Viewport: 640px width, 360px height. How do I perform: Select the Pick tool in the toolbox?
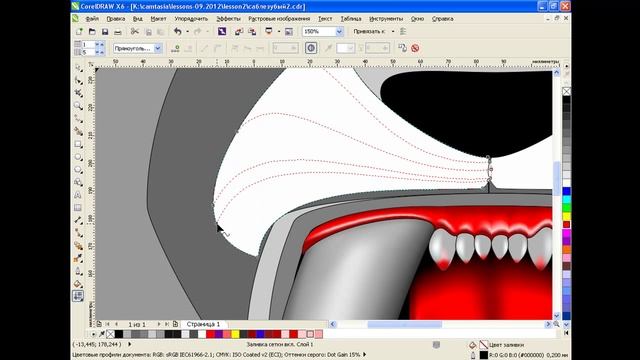[x=78, y=68]
